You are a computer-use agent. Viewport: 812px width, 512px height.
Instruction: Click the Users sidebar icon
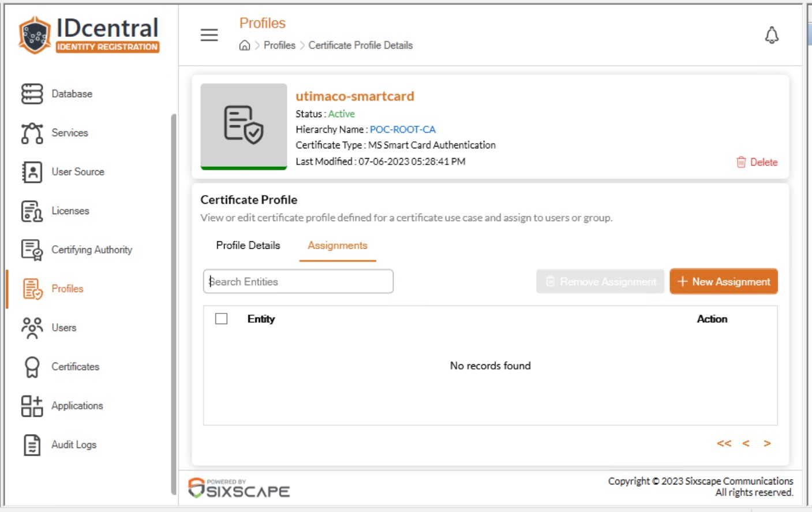pos(32,328)
